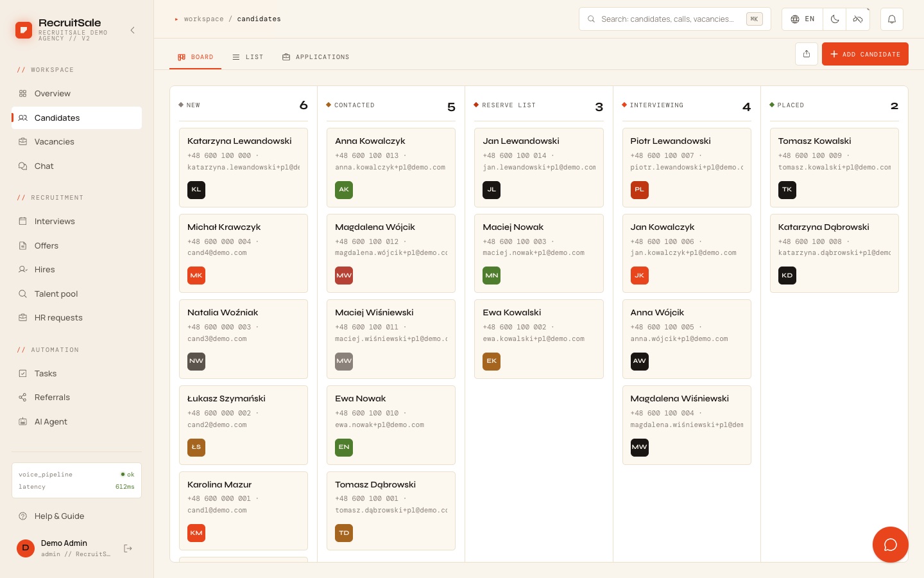Open the notifications bell
The height and width of the screenshot is (578, 924).
(891, 19)
